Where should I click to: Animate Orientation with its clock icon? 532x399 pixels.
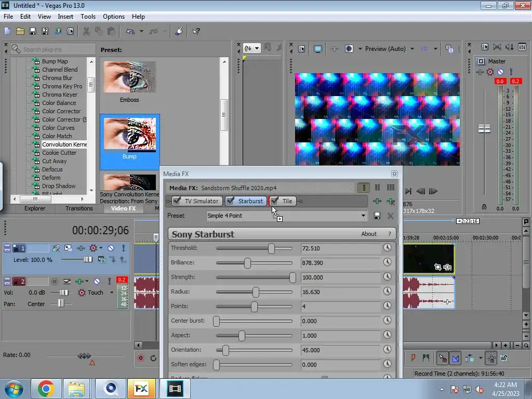[387, 350]
